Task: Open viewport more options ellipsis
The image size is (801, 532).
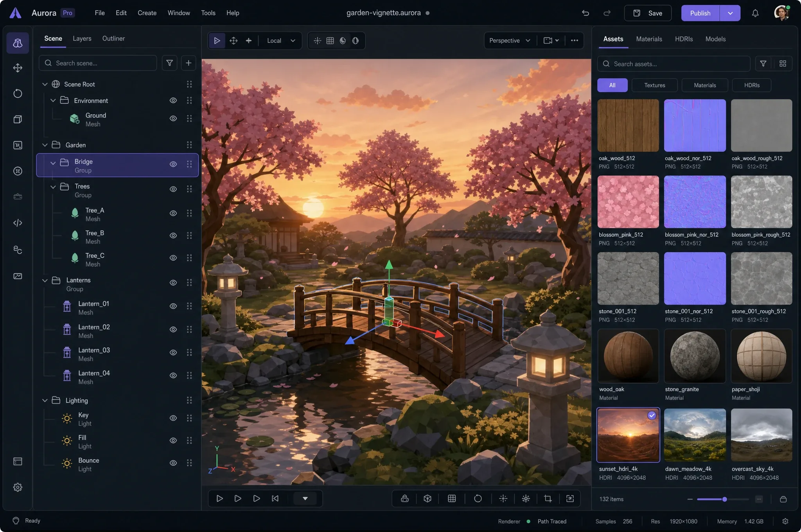Action: tap(574, 40)
